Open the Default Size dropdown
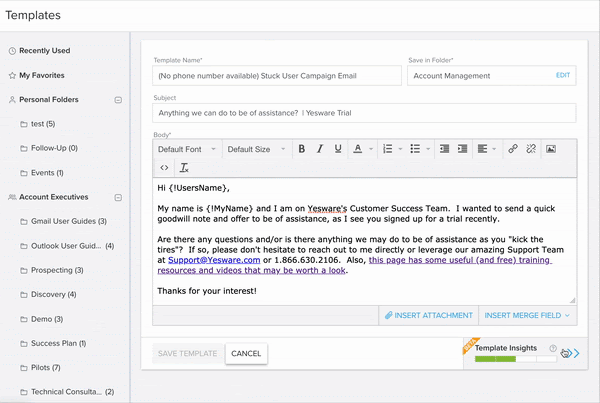 [254, 149]
